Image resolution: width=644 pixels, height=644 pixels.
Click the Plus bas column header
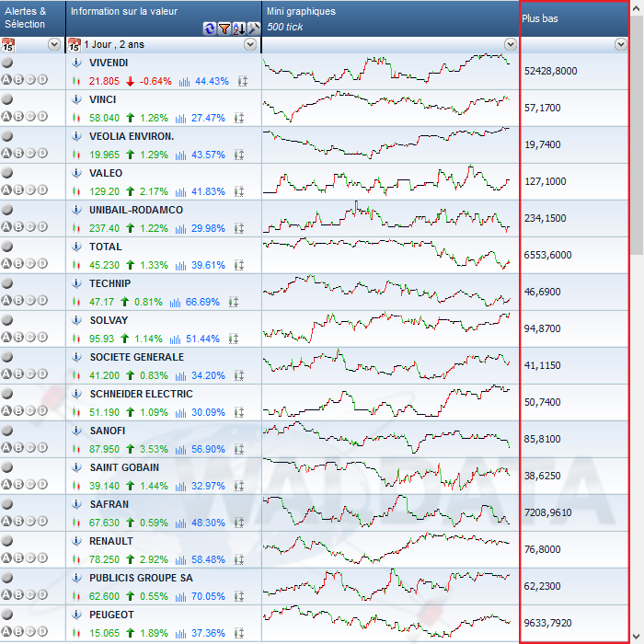point(574,18)
